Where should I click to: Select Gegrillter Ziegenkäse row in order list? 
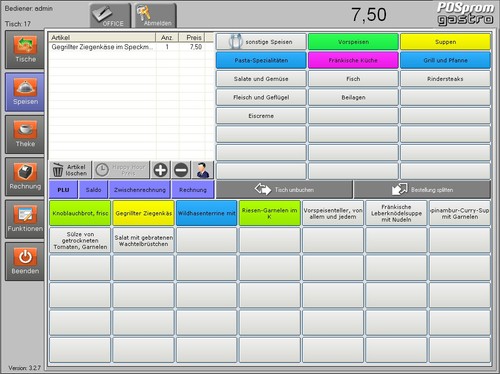tap(131, 47)
